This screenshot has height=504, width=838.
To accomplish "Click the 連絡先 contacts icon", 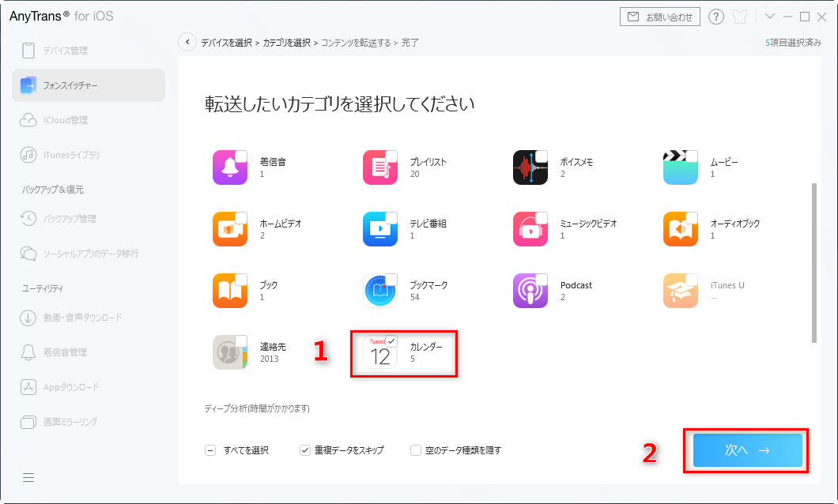I will [230, 352].
